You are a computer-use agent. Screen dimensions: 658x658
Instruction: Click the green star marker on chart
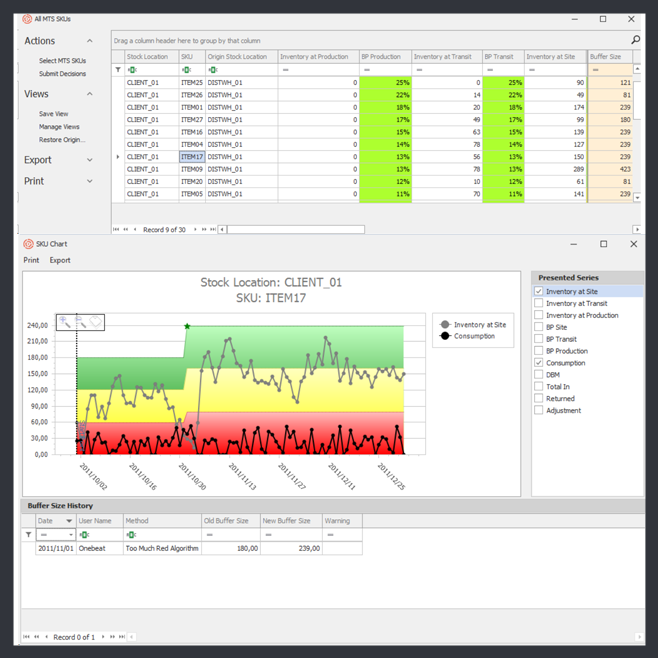click(187, 326)
